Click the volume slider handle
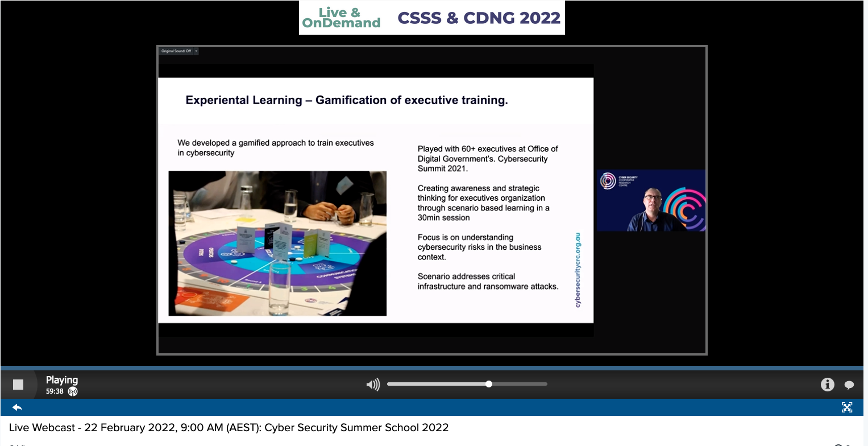868x446 pixels. [489, 384]
